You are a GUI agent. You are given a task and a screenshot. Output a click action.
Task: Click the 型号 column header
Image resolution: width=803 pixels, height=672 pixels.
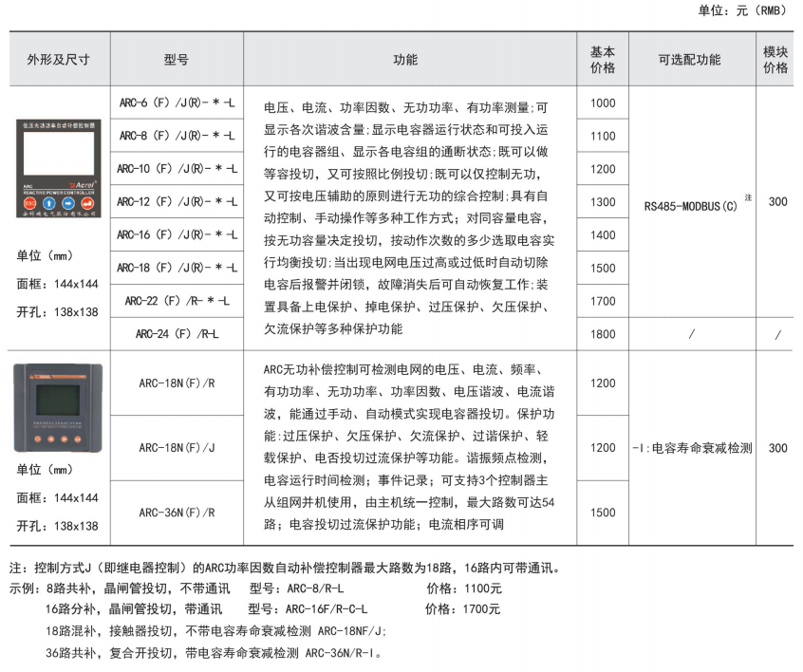(177, 59)
